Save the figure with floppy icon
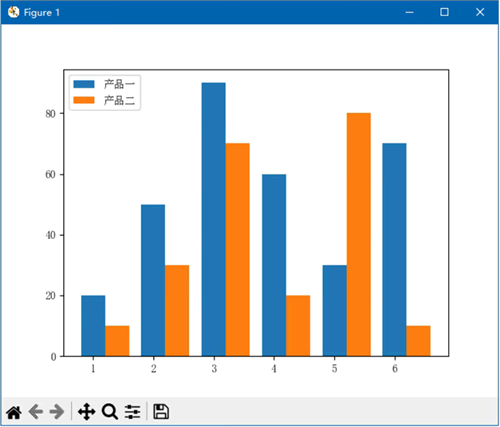 [161, 412]
